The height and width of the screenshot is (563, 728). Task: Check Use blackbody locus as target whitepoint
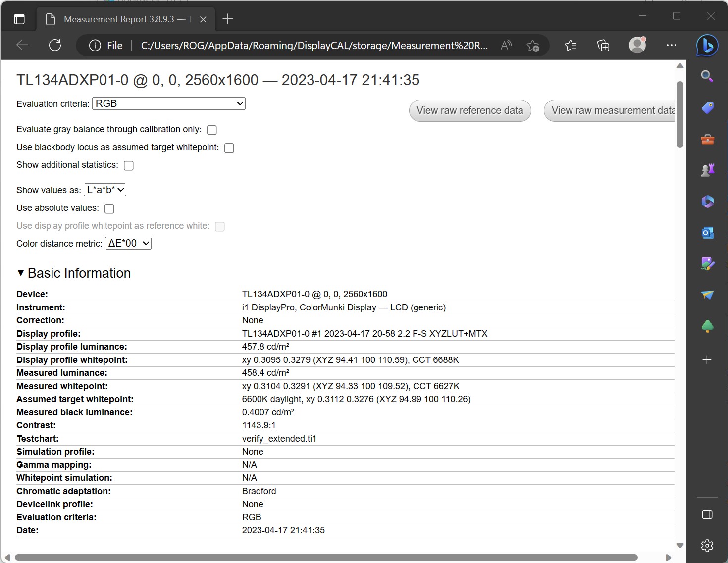pyautogui.click(x=229, y=148)
